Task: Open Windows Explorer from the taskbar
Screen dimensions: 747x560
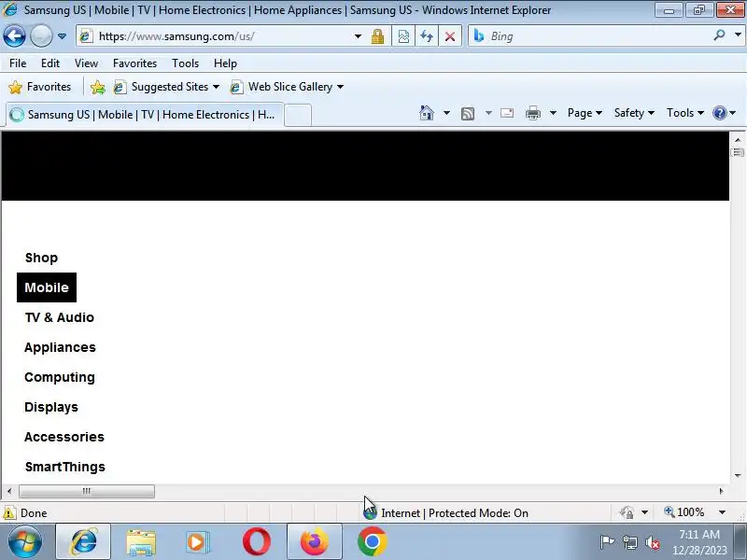Action: pyautogui.click(x=141, y=542)
